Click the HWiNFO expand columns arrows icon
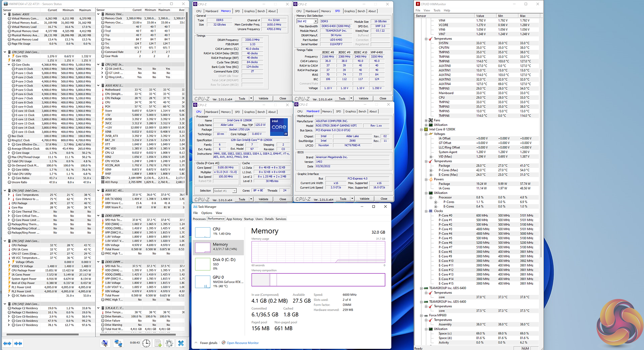 7,343
